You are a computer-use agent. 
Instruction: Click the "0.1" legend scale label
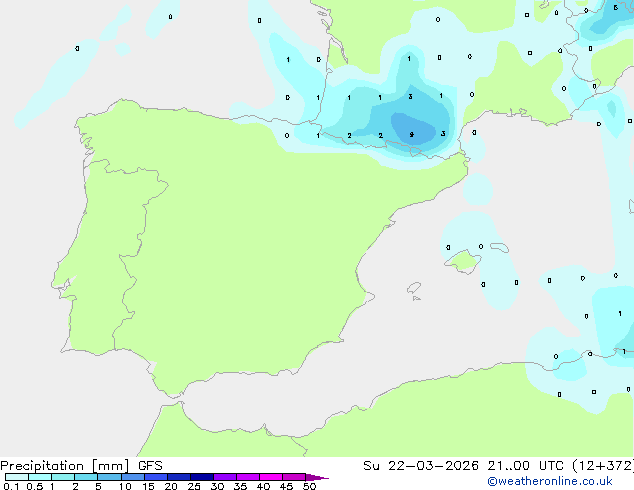pyautogui.click(x=11, y=486)
